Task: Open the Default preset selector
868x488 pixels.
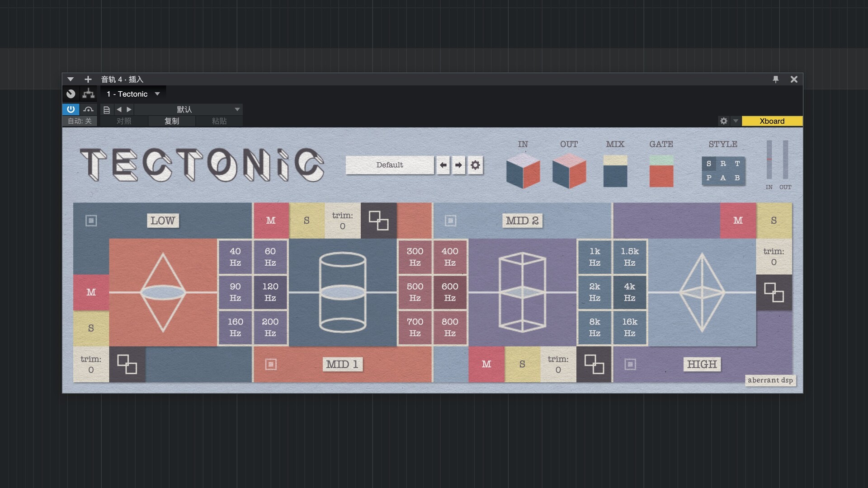Action: pos(390,165)
